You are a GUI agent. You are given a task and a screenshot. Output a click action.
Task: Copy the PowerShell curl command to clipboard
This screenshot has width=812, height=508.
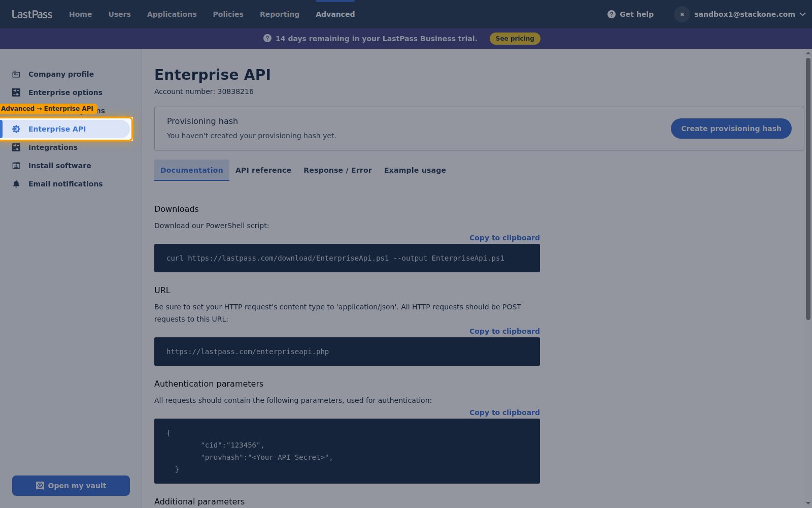pos(504,238)
